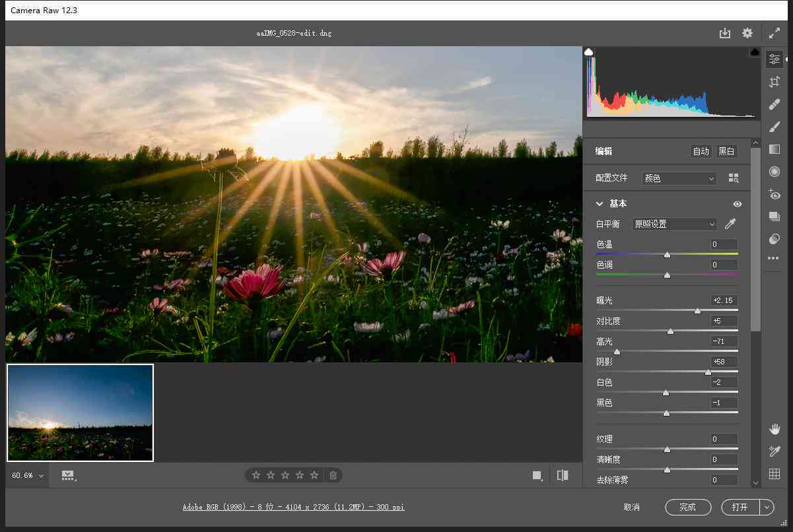Select the Red Eye removal tool
This screenshot has width=793, height=532.
(775, 194)
